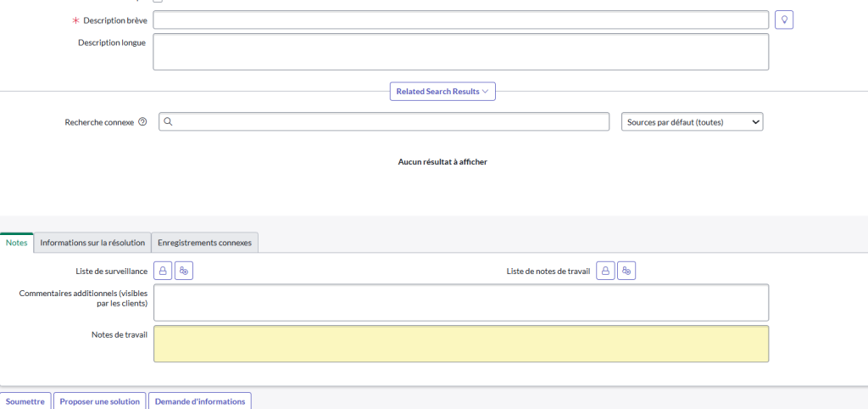Select the Notes tab
This screenshot has width=868, height=409.
click(x=17, y=243)
